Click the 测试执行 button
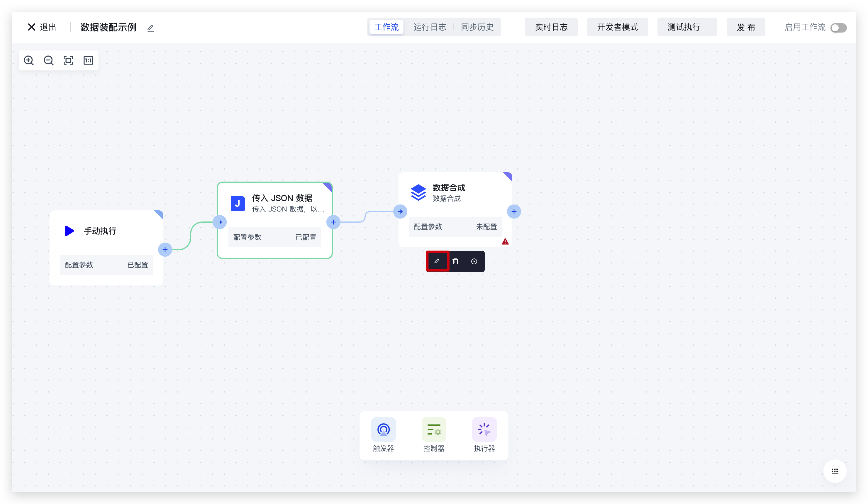This screenshot has height=504, width=868. tap(687, 27)
